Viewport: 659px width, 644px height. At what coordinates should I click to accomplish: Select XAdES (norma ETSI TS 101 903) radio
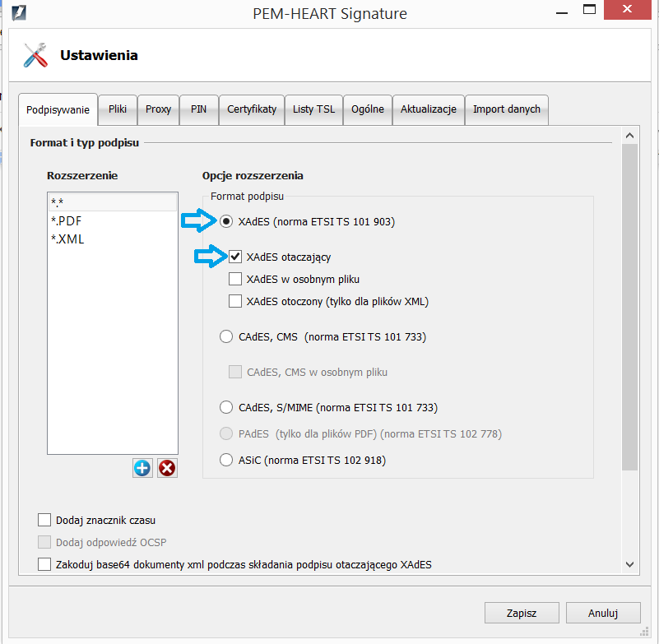coord(226,221)
